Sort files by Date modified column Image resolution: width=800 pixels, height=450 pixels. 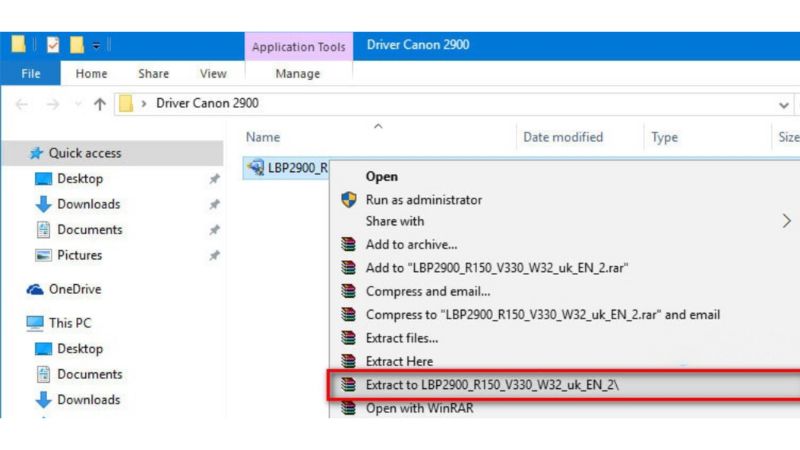563,137
